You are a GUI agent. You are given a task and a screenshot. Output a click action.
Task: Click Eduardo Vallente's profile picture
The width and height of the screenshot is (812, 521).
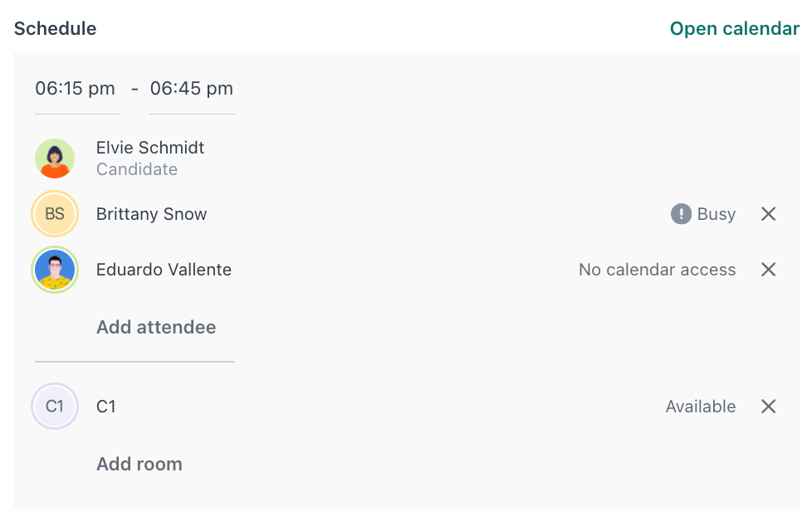(x=55, y=270)
